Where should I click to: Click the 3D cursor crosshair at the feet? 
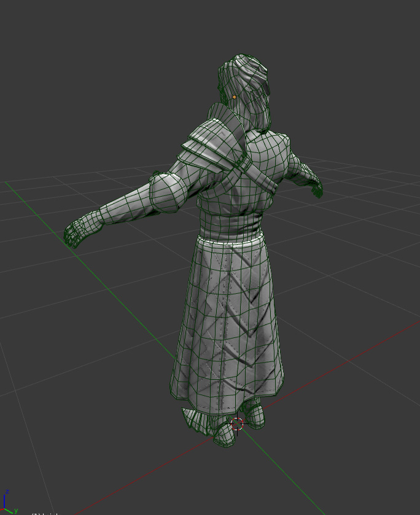pos(237,424)
